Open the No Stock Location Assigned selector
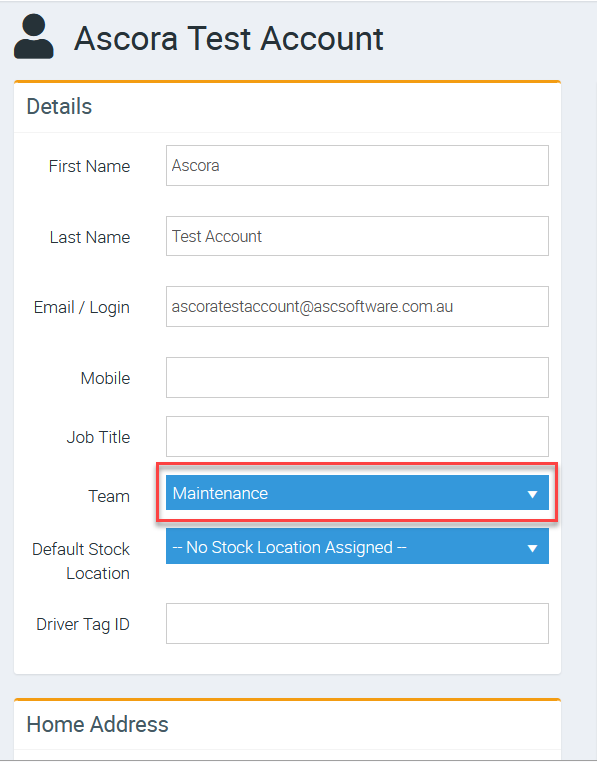597x762 pixels. (357, 547)
